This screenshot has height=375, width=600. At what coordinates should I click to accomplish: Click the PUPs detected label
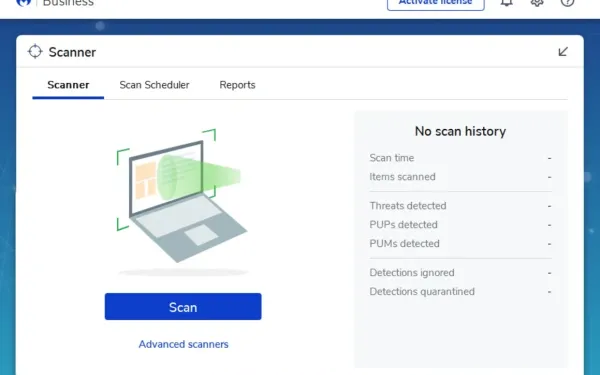(403, 225)
